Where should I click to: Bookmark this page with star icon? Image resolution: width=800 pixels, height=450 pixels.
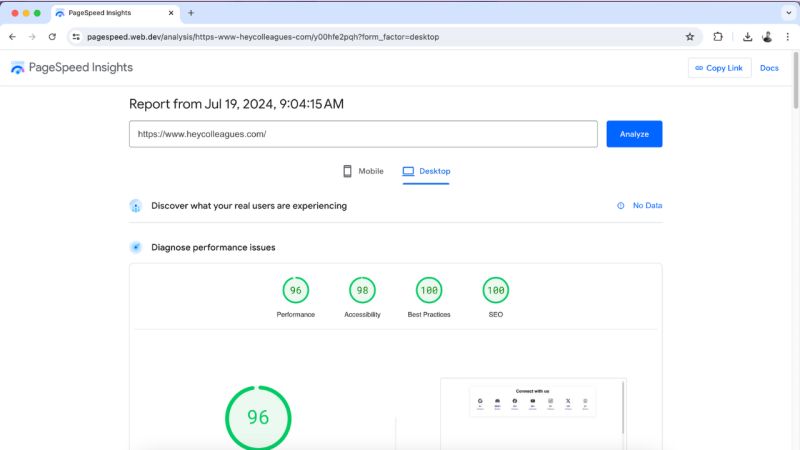(690, 37)
